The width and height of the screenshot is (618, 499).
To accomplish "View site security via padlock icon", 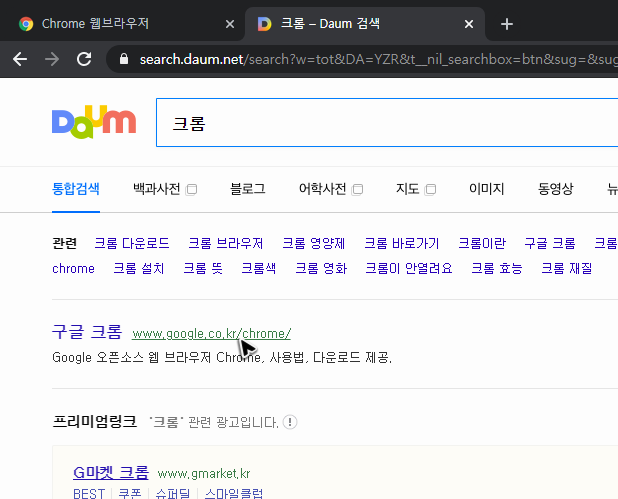I will click(124, 59).
